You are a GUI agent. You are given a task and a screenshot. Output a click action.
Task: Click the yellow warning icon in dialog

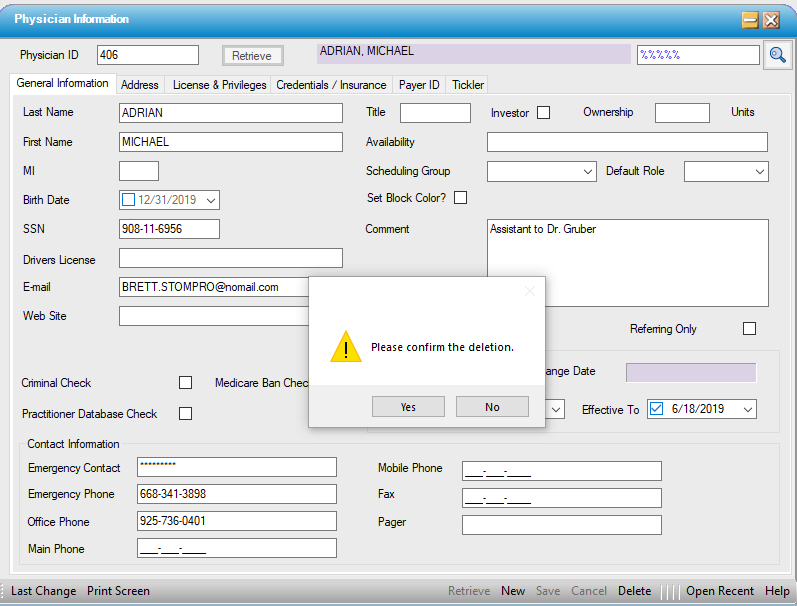[346, 347]
